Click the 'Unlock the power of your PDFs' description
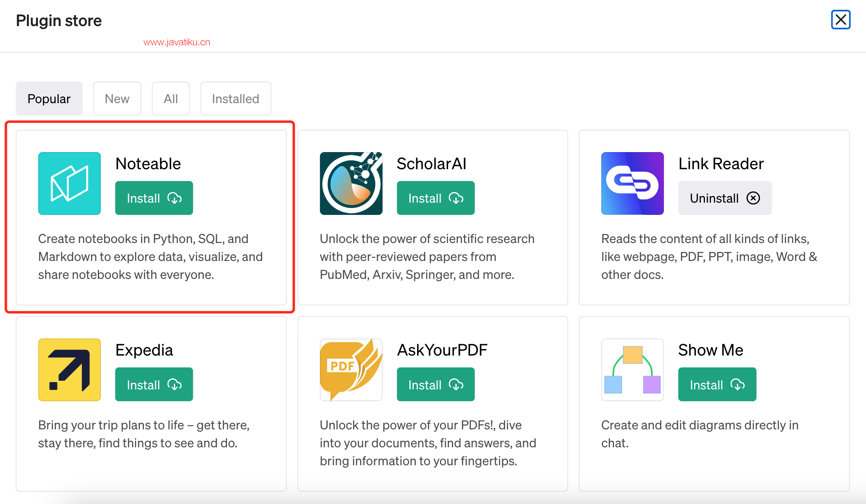The width and height of the screenshot is (866, 504). 428,443
